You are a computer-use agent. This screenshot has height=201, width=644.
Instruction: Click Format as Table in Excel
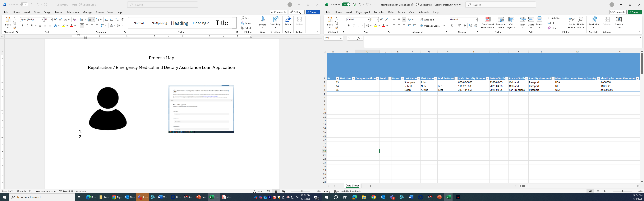point(500,22)
